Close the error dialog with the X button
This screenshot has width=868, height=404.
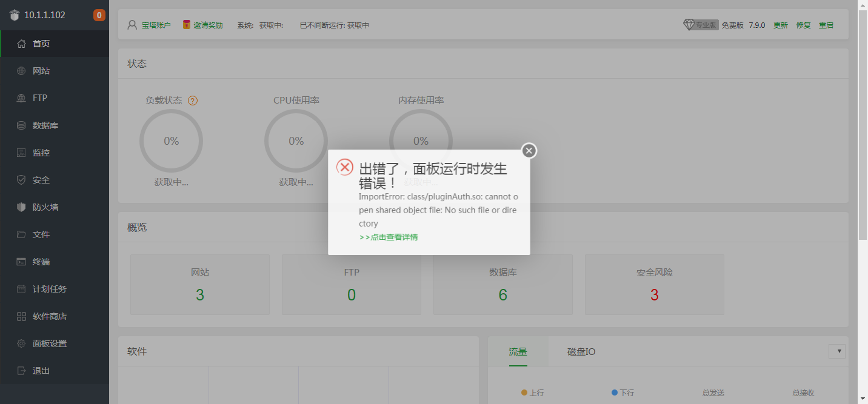pos(529,151)
